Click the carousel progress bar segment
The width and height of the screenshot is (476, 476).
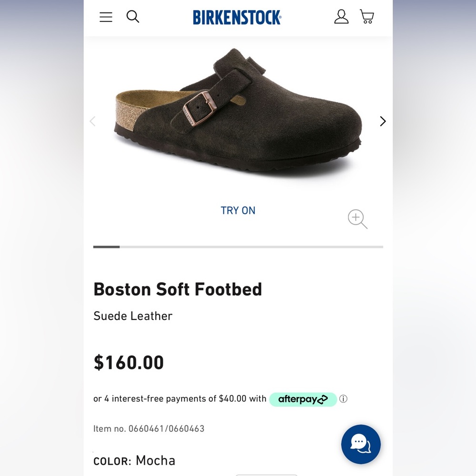tap(107, 247)
